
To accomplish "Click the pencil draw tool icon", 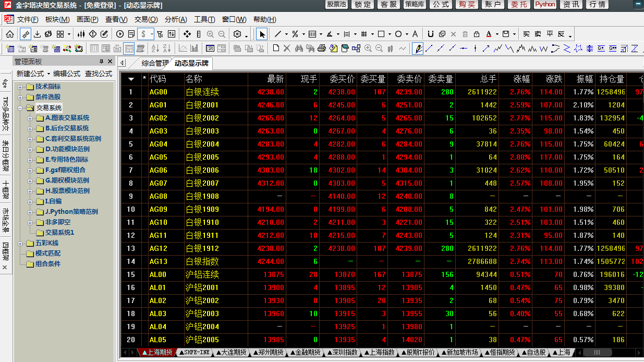I will 418,49.
